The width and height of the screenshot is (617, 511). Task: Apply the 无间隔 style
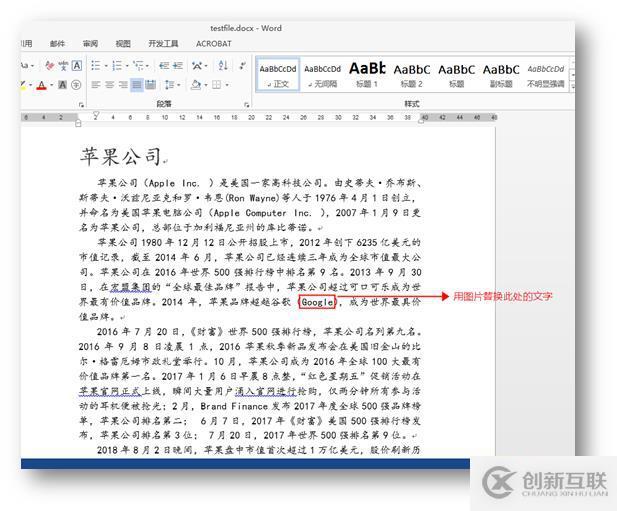322,74
